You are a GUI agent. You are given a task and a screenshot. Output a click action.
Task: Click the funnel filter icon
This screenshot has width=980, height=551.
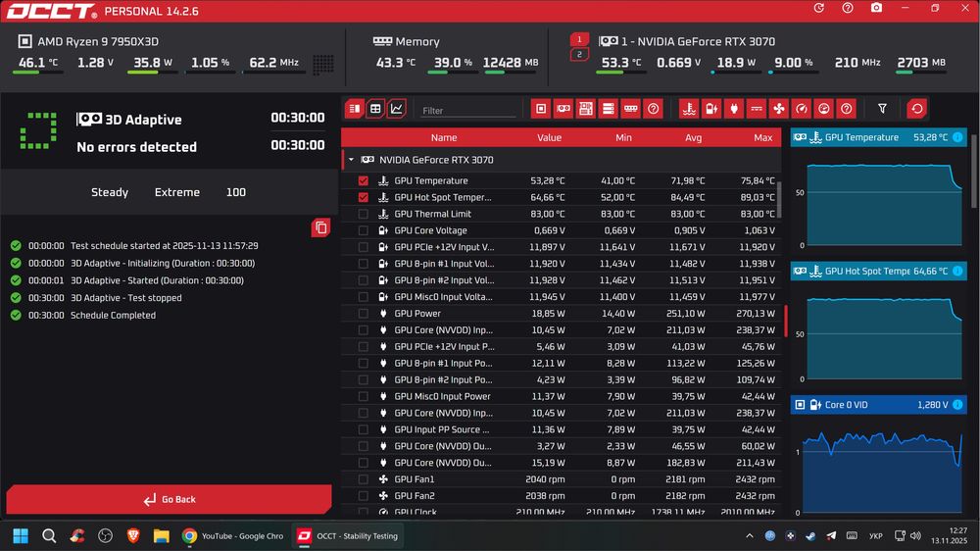click(882, 109)
